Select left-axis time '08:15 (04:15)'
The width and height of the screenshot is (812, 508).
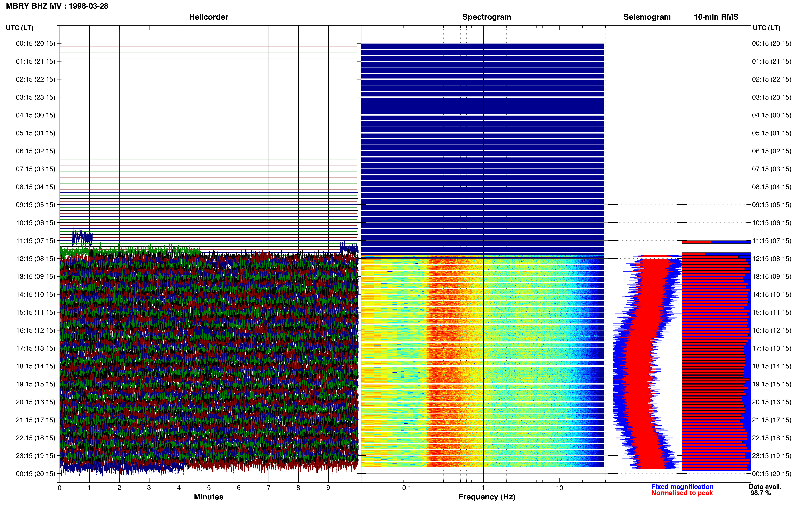36,187
